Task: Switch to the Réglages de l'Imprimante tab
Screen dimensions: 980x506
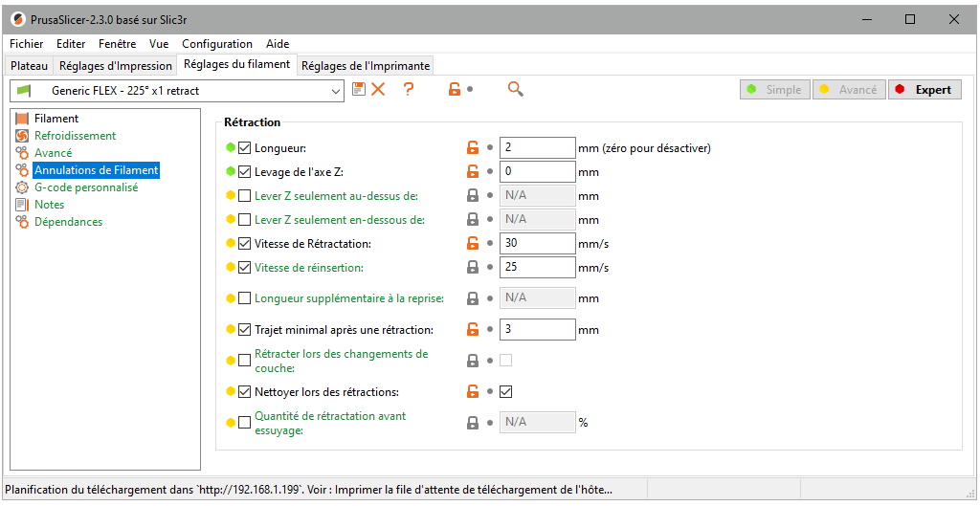Action: coord(365,66)
